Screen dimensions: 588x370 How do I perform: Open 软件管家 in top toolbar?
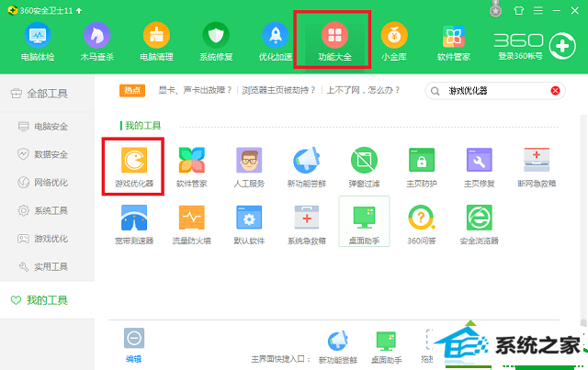pos(453,41)
